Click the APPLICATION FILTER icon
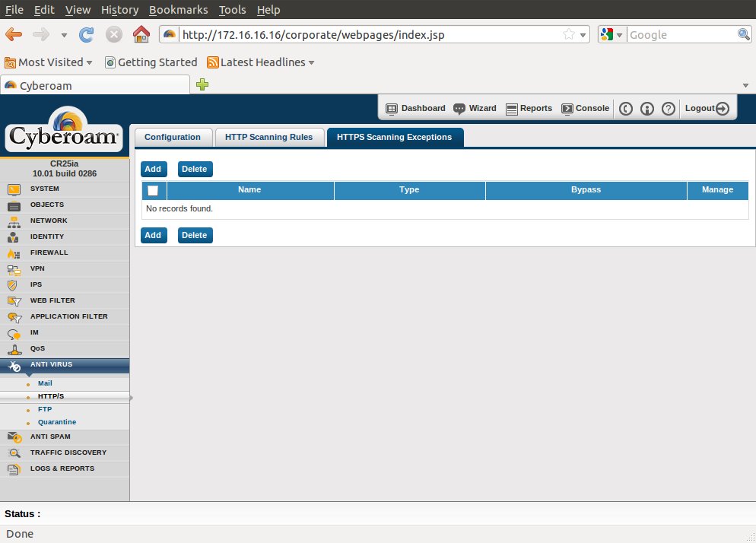Image resolution: width=756 pixels, height=543 pixels. 15,317
